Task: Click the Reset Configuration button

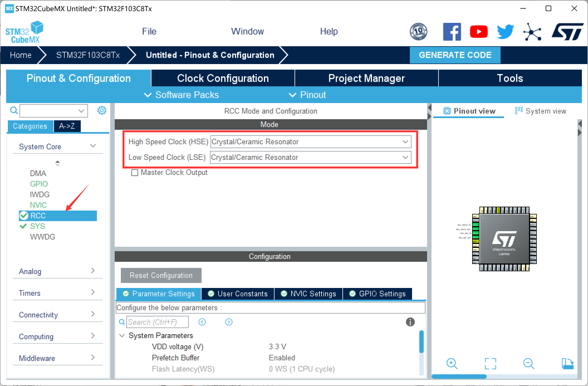Action: pyautogui.click(x=161, y=275)
